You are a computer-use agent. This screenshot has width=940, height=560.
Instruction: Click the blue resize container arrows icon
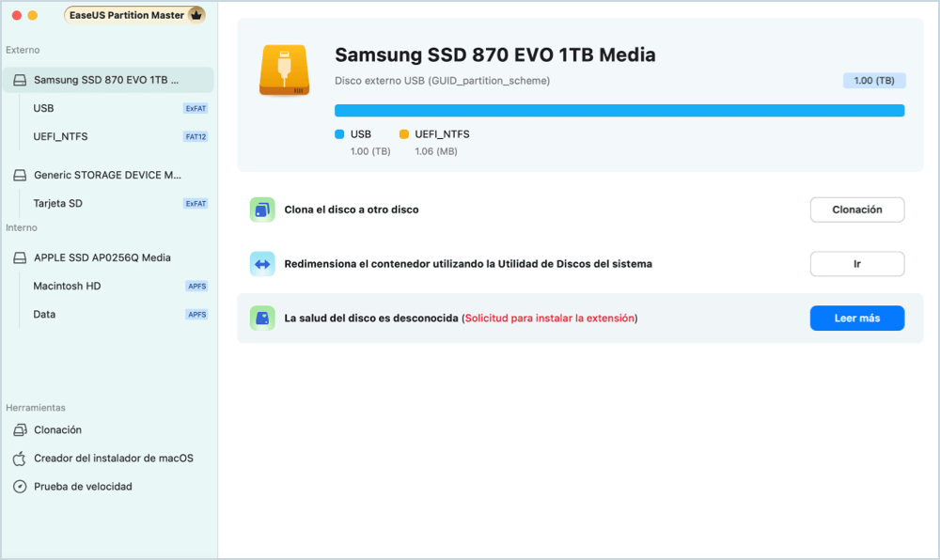click(x=262, y=264)
